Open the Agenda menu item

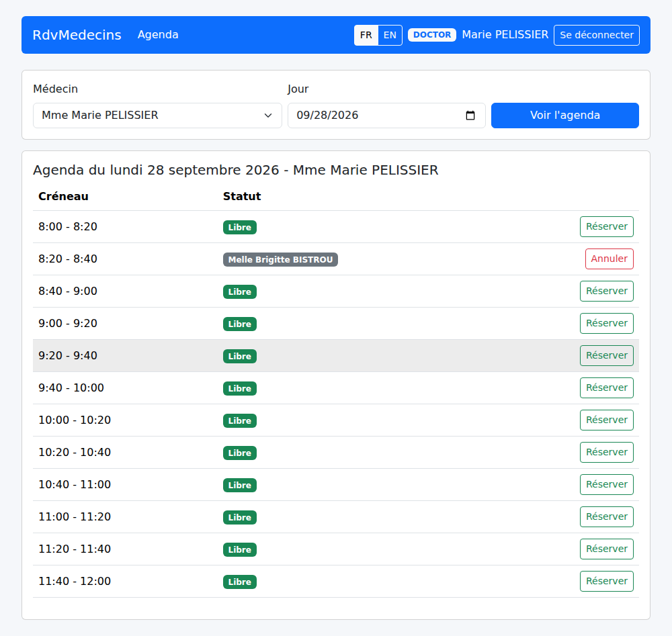(x=158, y=35)
